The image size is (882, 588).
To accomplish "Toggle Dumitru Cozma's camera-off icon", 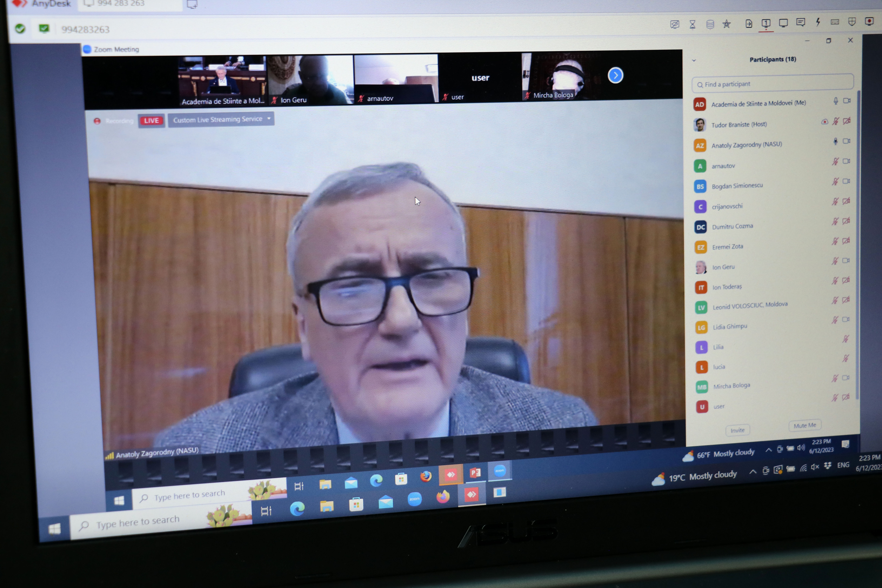I will coord(846,221).
